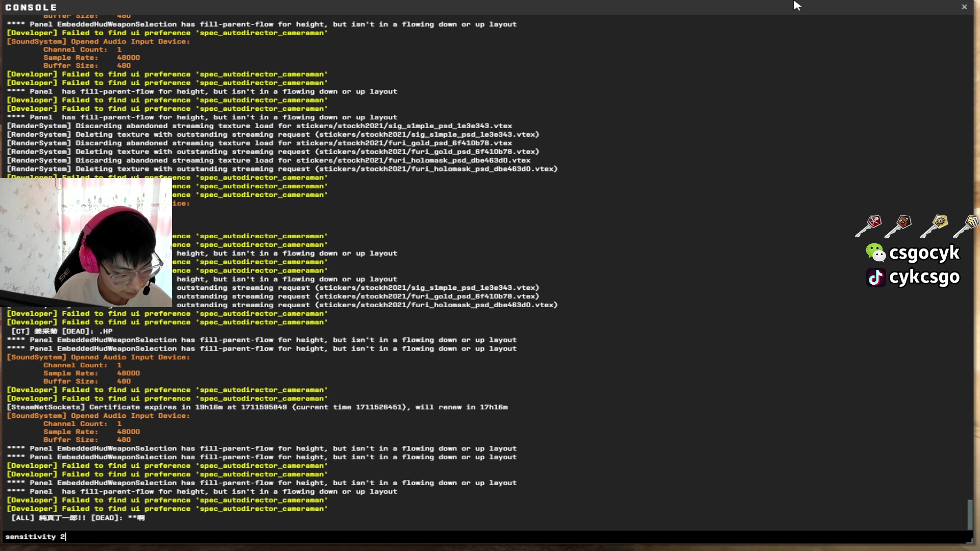Click the '[CT] [DEAD]: .HP' chat line

62,331
